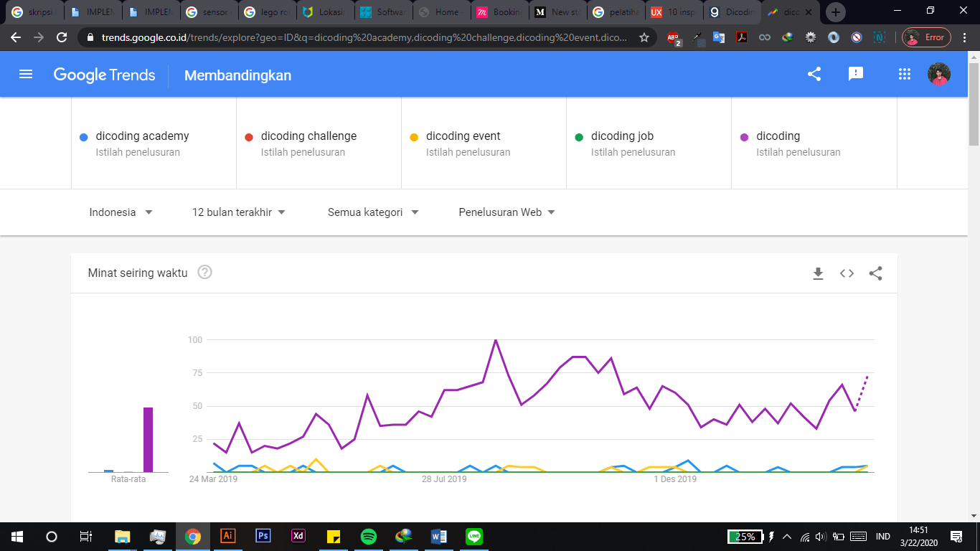Click the share icon in the blue header
This screenshot has width=980, height=551.
tap(814, 74)
